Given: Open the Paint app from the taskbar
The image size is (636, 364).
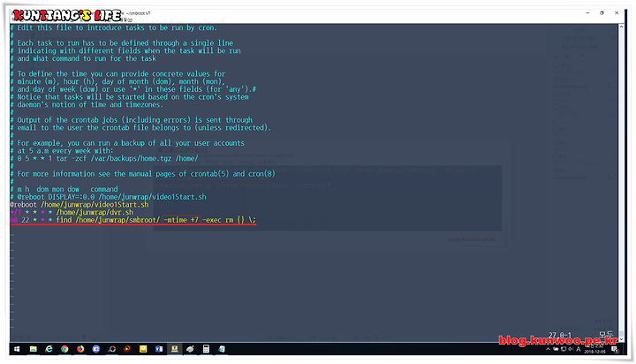Looking at the screenshot, I should click(190, 349).
